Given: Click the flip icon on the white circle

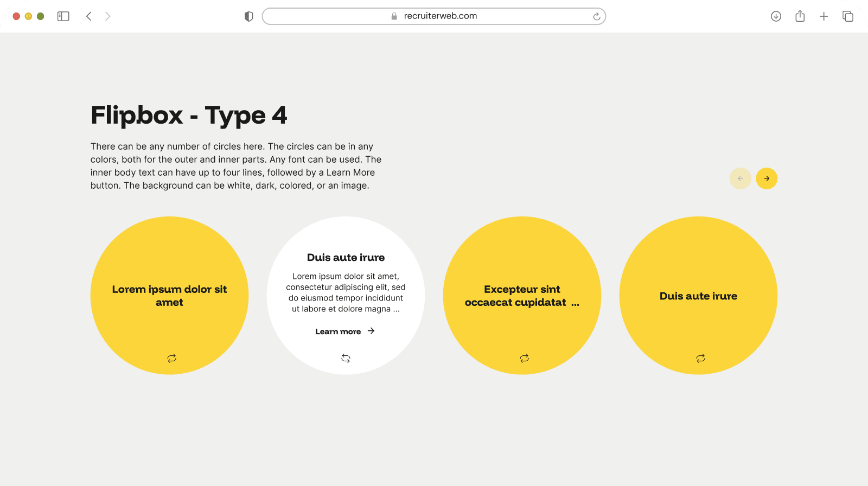Looking at the screenshot, I should click(346, 358).
